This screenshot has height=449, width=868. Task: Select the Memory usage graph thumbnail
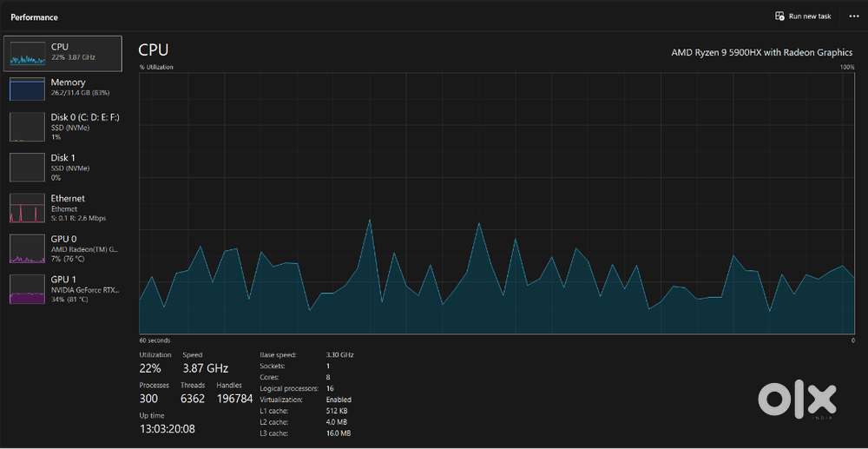[x=27, y=89]
